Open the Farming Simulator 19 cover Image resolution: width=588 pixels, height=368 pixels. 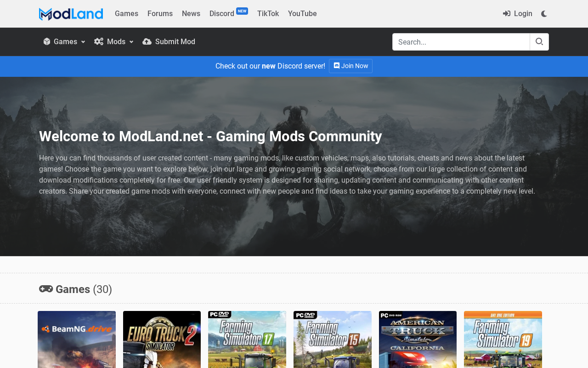503,339
